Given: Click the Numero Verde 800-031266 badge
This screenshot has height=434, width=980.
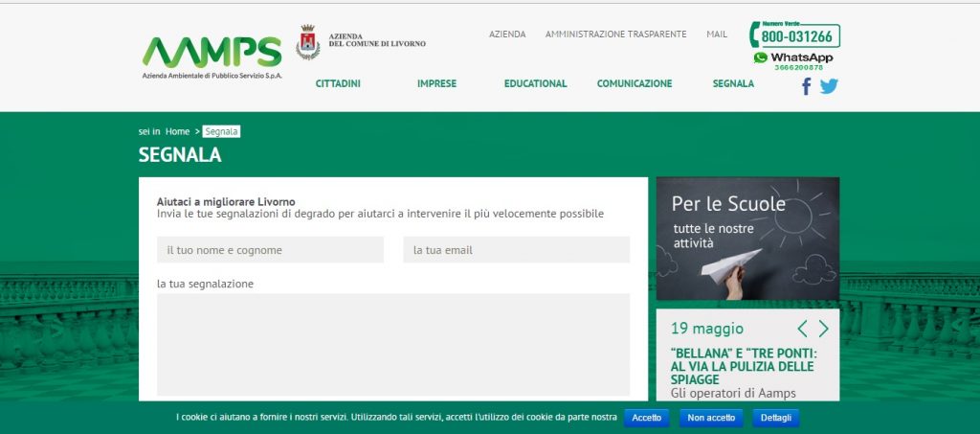Looking at the screenshot, I should click(x=794, y=35).
